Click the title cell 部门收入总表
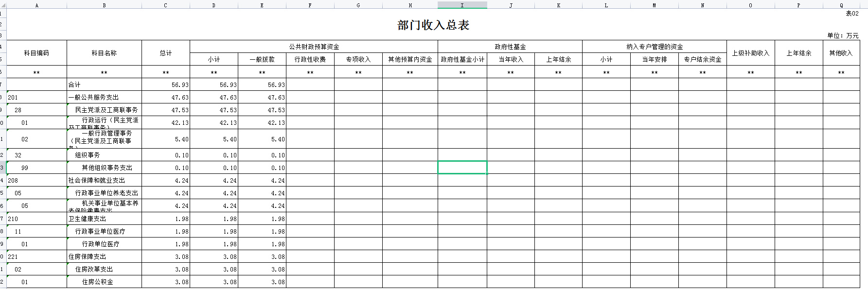This screenshot has width=868, height=289. pos(433,25)
